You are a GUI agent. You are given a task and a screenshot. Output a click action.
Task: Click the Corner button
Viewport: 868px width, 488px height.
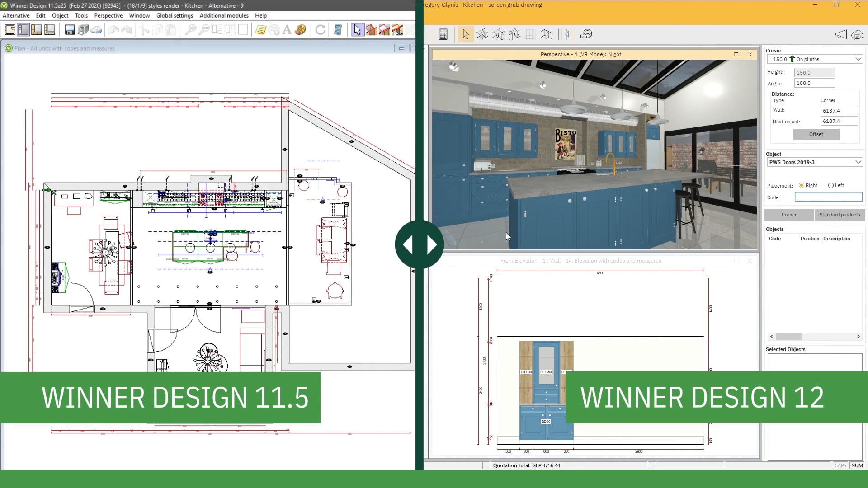789,215
